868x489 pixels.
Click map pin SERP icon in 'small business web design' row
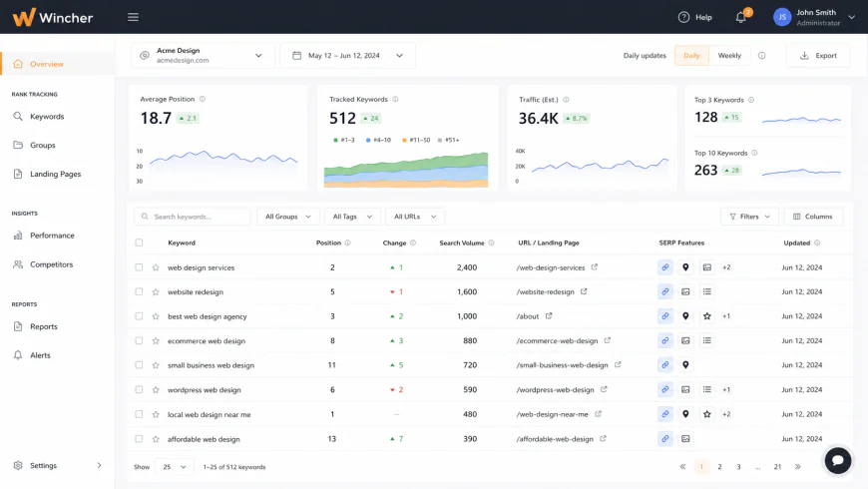(x=685, y=365)
